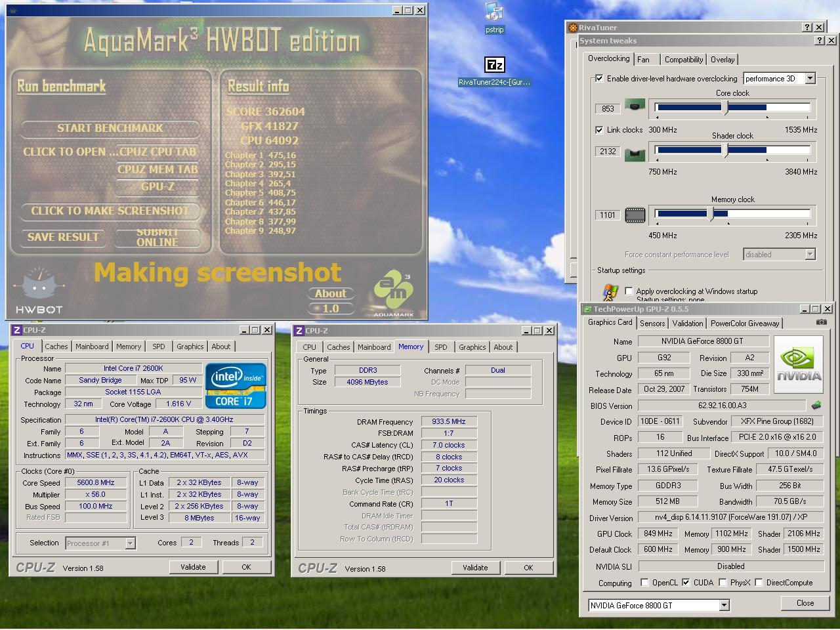Click the shader clock 2132 value field
Image resolution: width=840 pixels, height=630 pixels.
point(608,152)
